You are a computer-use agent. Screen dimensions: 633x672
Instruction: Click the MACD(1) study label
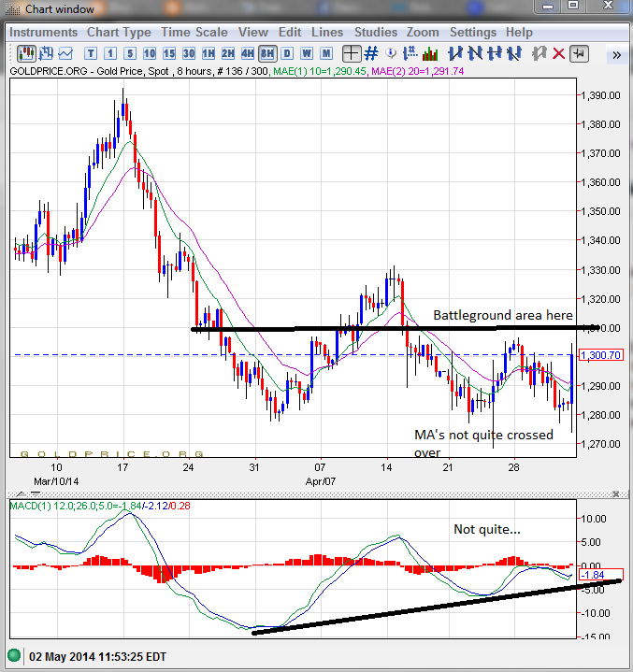[99, 506]
